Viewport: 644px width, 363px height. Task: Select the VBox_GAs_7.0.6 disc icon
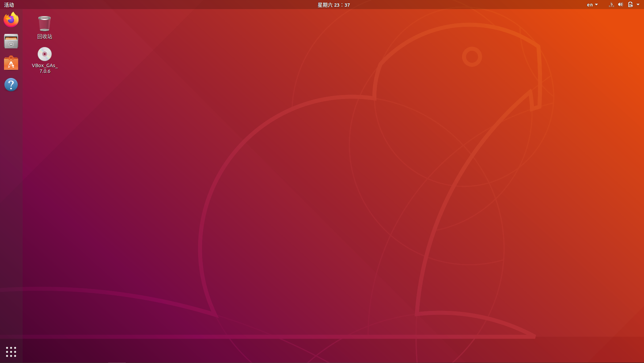point(45,54)
